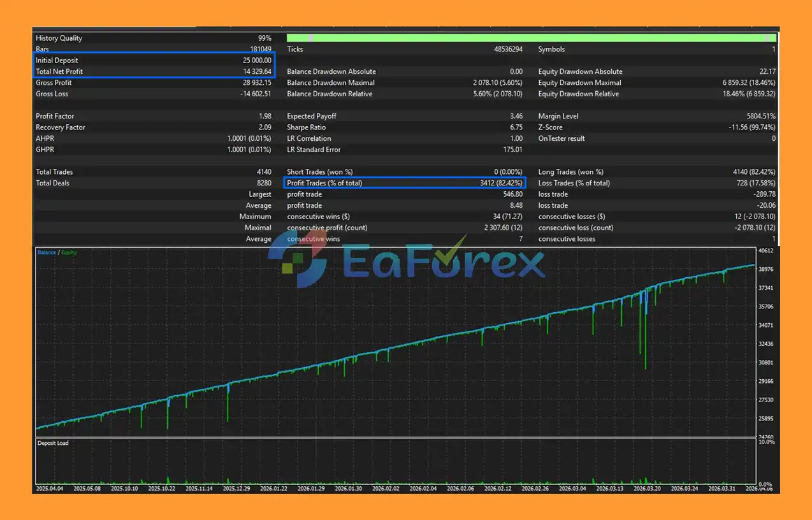Click the 'Initial Deposit' label
Screen dimensions: 812x520
click(57, 61)
